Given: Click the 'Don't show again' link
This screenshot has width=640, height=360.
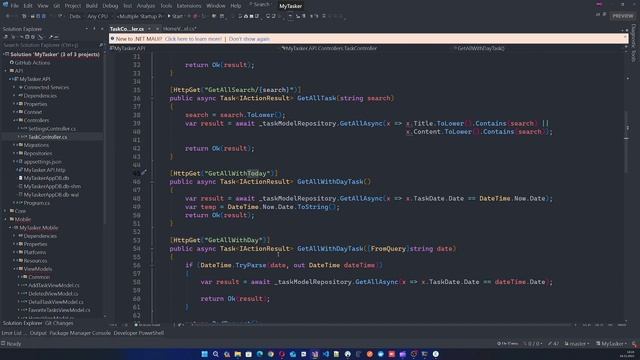Looking at the screenshot, I should coord(249,39).
